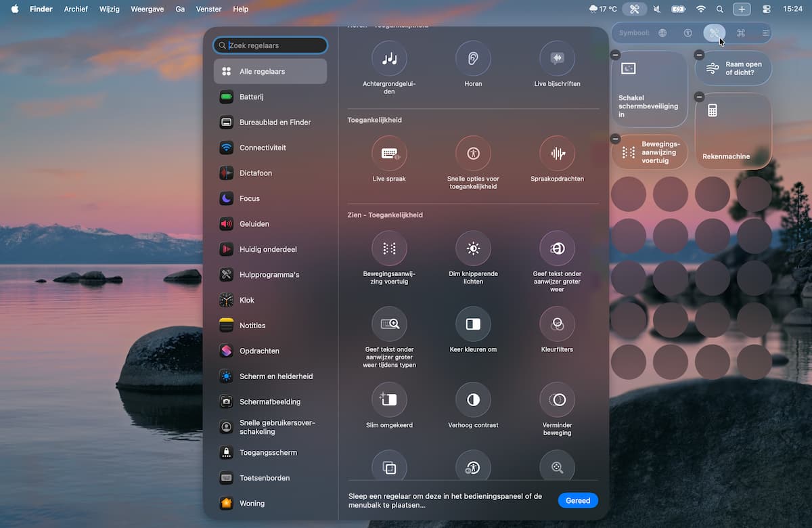Screen dimensions: 812x528
Task: Pick the command key symbol
Action: (740, 32)
